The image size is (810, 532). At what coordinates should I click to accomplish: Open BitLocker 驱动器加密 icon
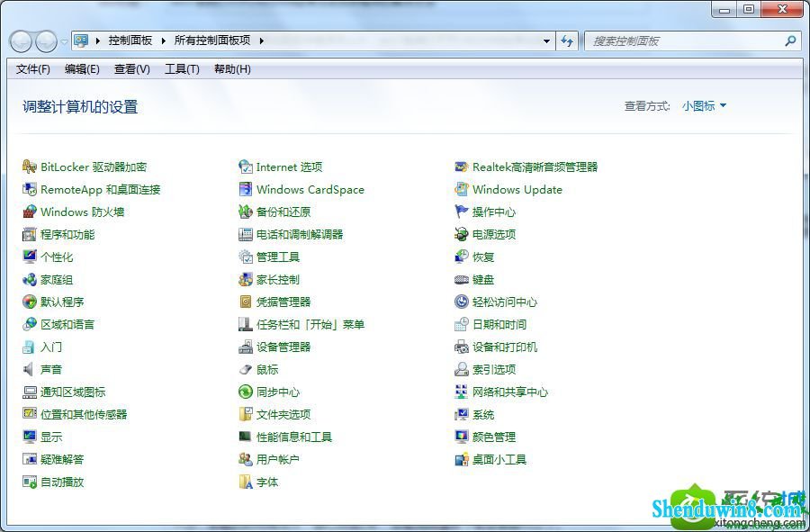pyautogui.click(x=30, y=167)
